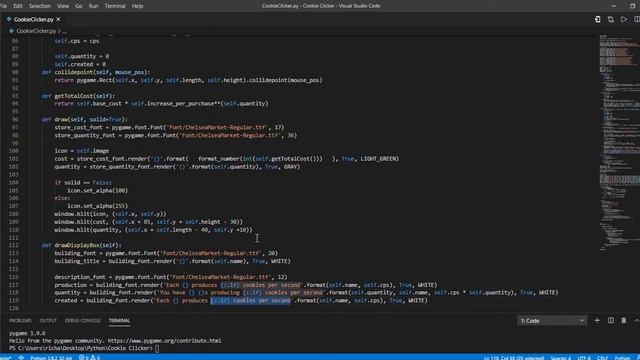Click the highlighted selection on line 119
Image resolution: width=640 pixels, height=360 pixels.
coord(251,300)
